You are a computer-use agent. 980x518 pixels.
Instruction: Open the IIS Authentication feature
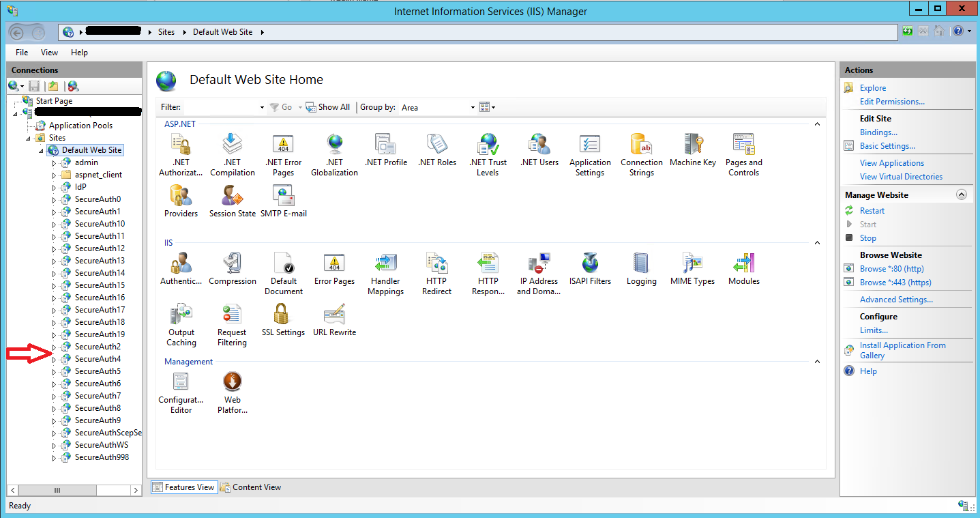click(x=181, y=269)
